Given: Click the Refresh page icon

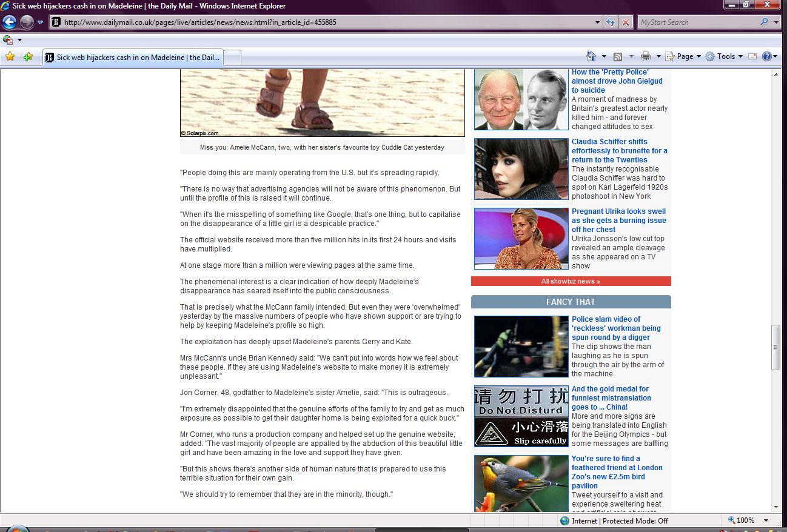Looking at the screenshot, I should click(611, 22).
